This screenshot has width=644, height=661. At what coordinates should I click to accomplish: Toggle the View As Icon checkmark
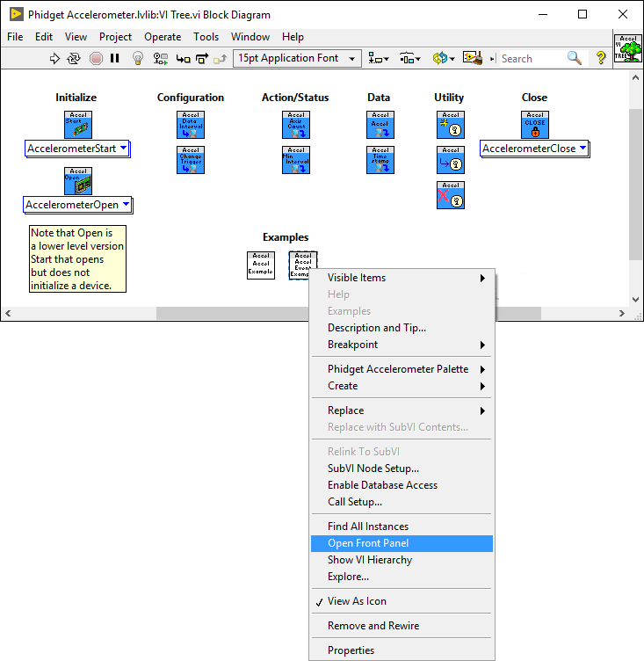click(x=402, y=601)
